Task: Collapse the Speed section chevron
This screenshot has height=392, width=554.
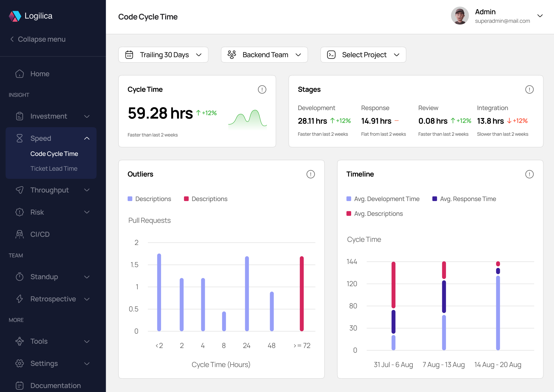Action: point(87,138)
